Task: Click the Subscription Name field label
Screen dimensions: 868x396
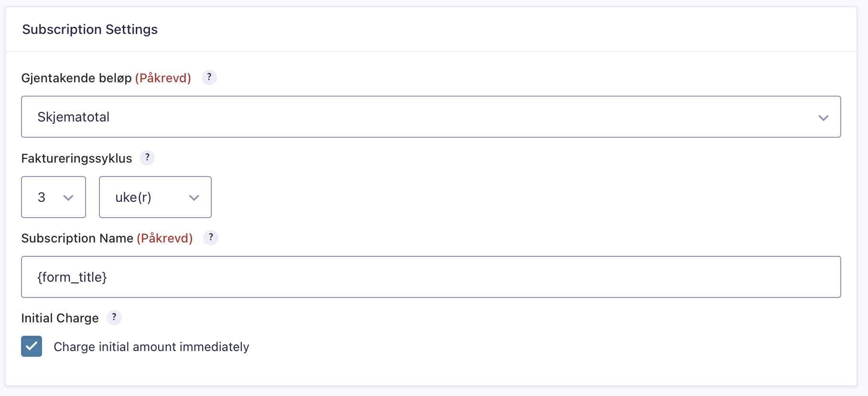Action: click(77, 238)
